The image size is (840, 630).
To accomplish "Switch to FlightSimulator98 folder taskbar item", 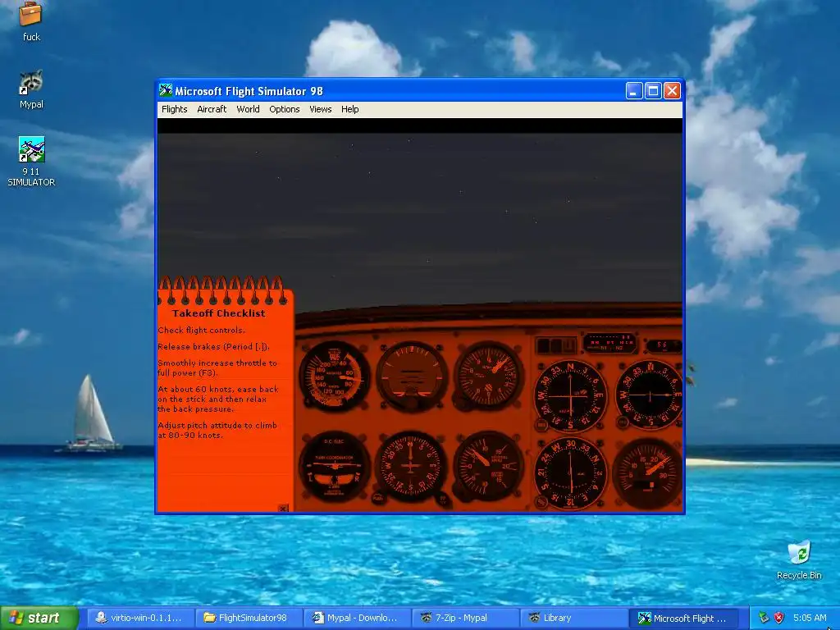I will pos(249,618).
